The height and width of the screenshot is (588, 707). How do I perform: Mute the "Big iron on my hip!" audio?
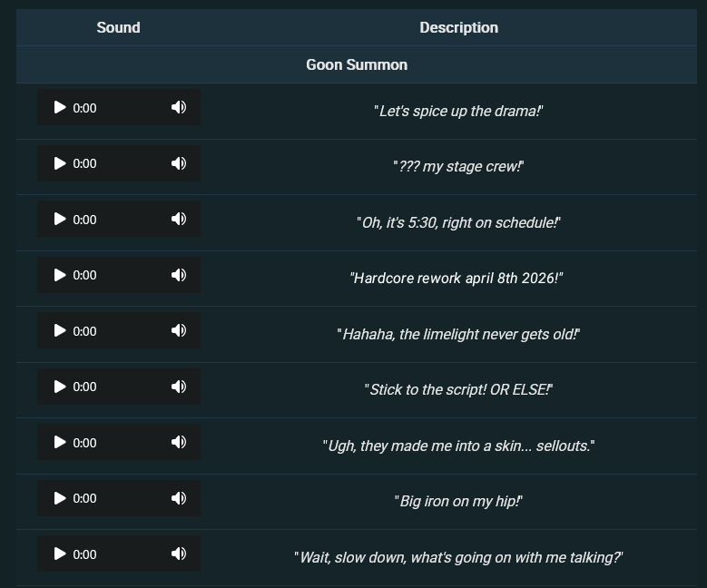(179, 498)
